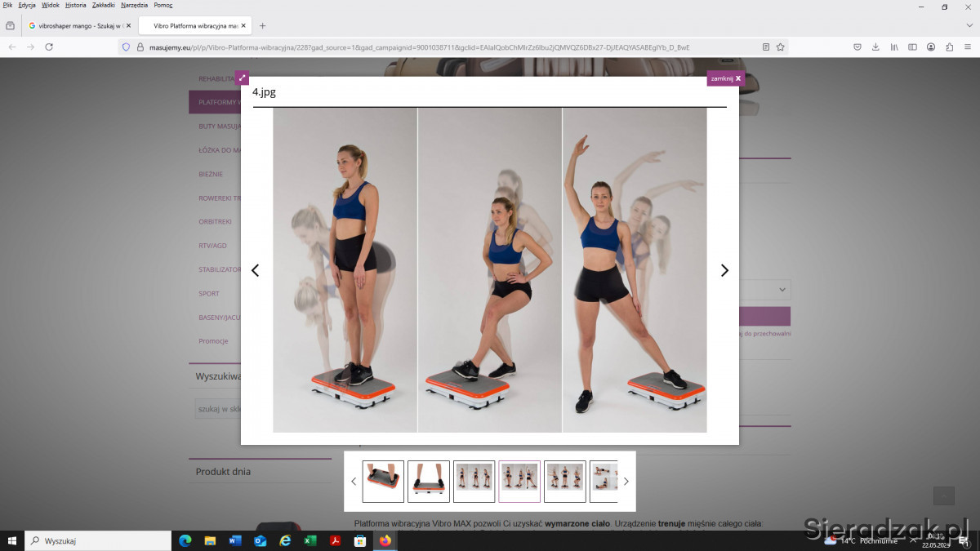This screenshot has width=980, height=551.
Task: Click the Wyszukaj search box in the taskbar
Action: 98,540
